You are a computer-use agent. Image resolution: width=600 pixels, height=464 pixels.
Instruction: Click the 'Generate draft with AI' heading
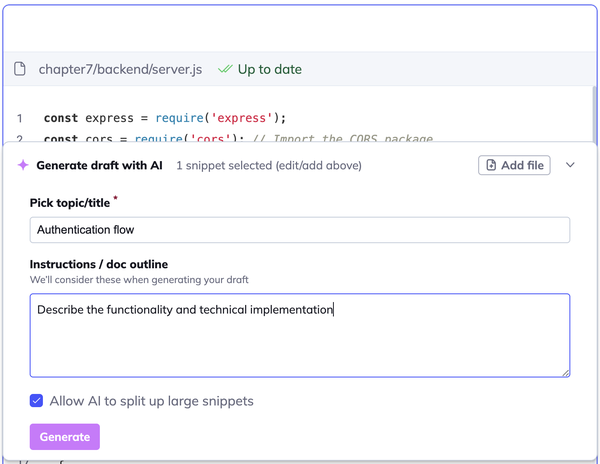coord(99,165)
